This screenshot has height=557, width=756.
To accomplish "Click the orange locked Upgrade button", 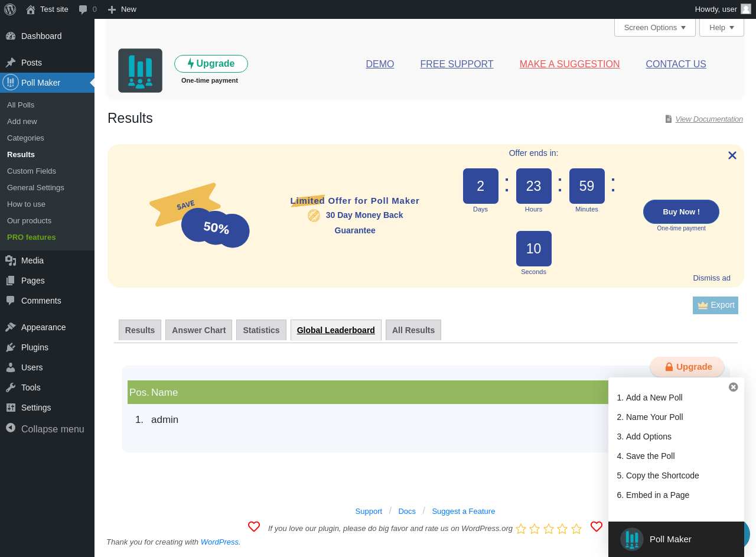I will (687, 367).
